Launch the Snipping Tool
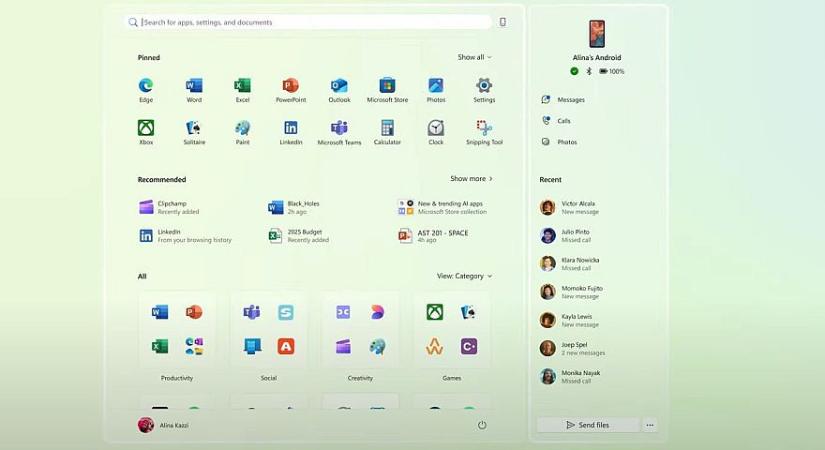 484,132
